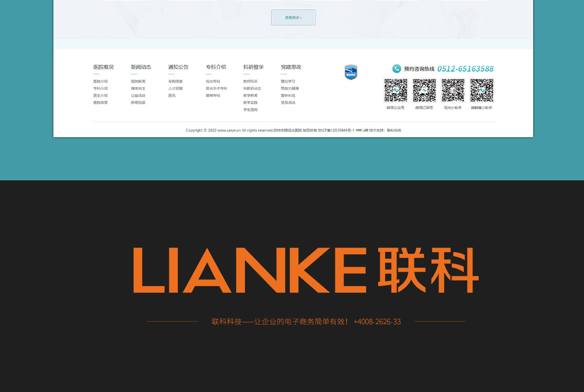Open the 学生园地 link
Screen dimensions: 584x392
250,109
